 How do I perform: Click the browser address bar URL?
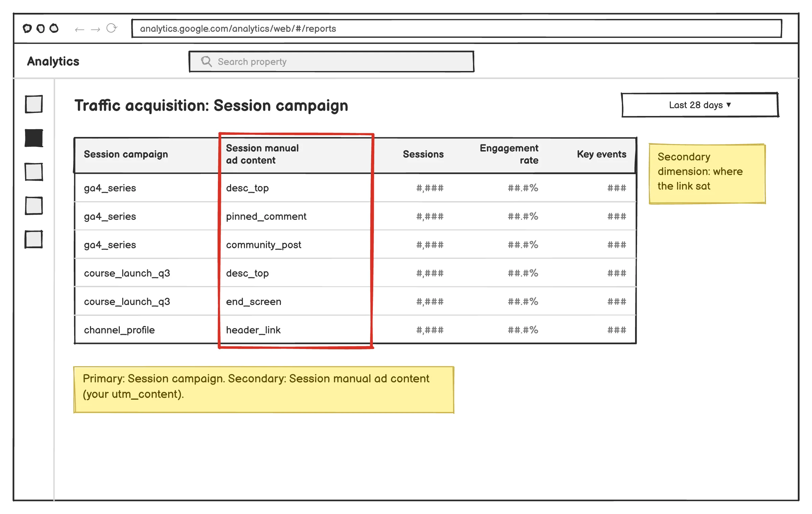click(457, 28)
